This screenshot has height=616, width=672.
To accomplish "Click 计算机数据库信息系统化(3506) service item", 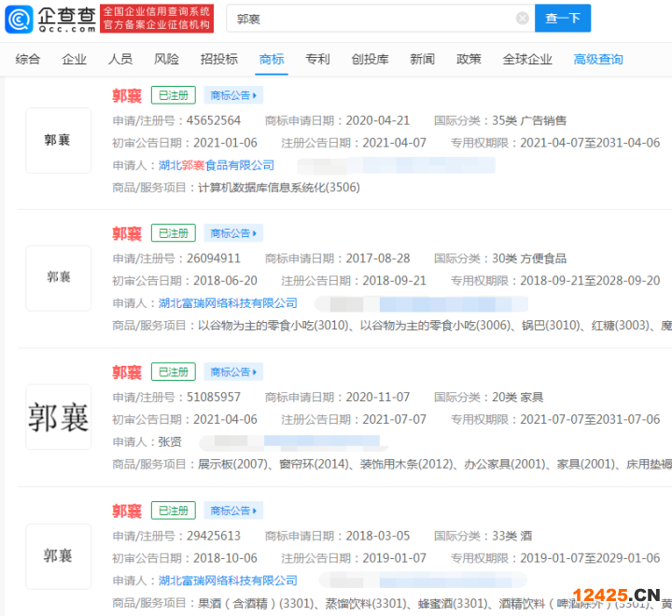I will 279,188.
